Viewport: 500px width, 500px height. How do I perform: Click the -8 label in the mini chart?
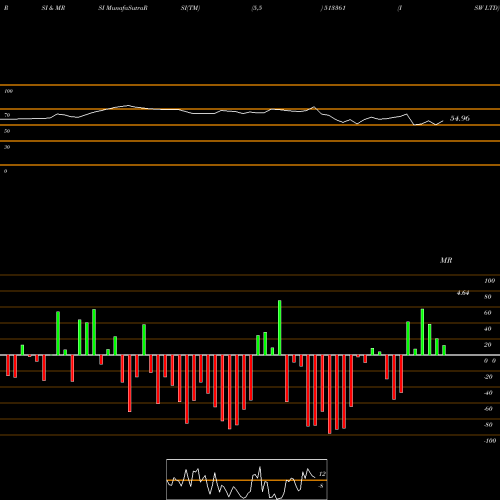pyautogui.click(x=321, y=486)
